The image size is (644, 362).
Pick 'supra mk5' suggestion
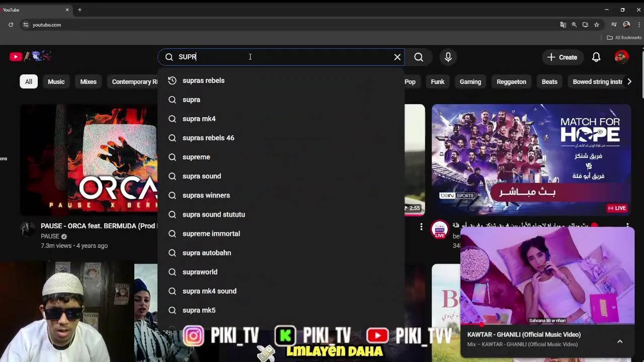(281, 310)
